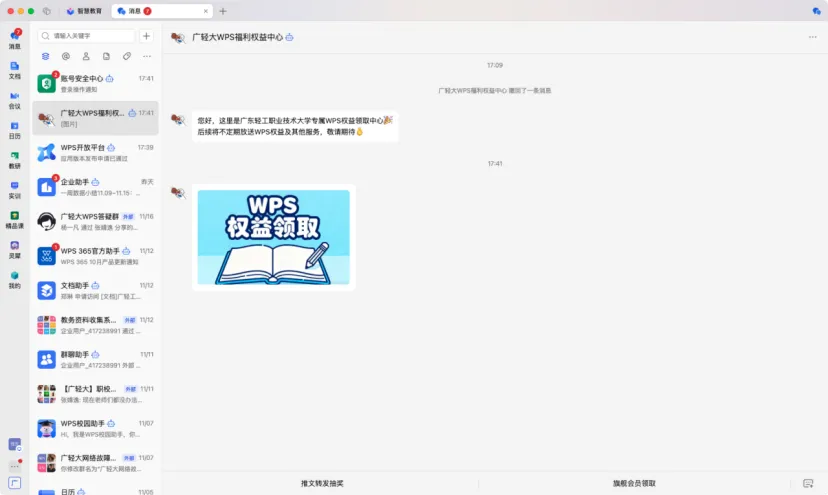The width and height of the screenshot is (828, 495).
Task: Filter conversations by the person icon
Action: [86, 56]
